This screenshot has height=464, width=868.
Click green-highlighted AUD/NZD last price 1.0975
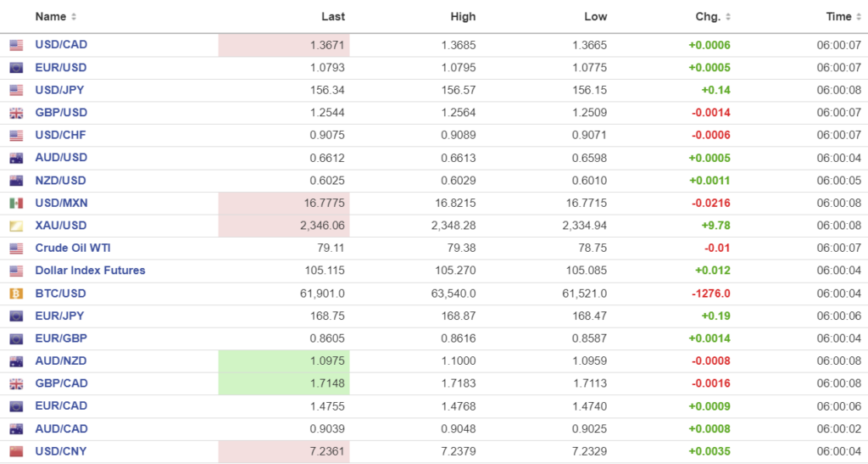coord(328,361)
